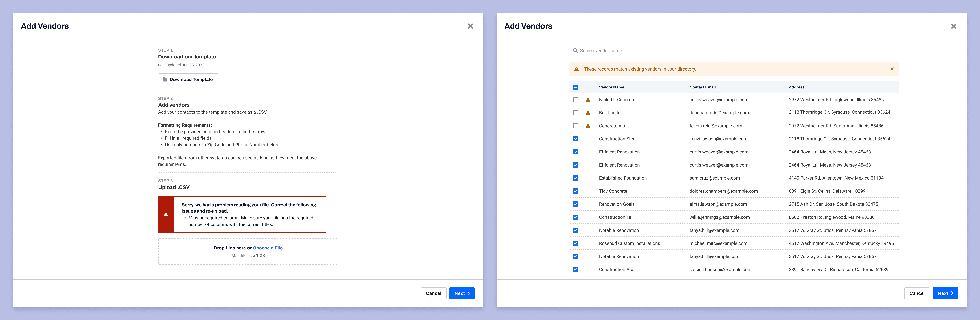
Task: Click the warning icon beside Building Ice
Action: [588, 113]
